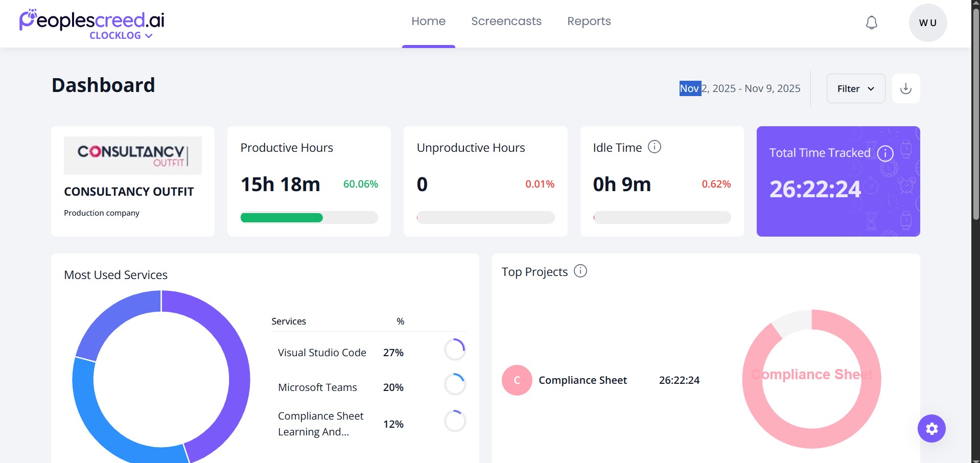Click the Productive Hours green progress bar
Image resolution: width=980 pixels, height=463 pixels.
pos(282,218)
